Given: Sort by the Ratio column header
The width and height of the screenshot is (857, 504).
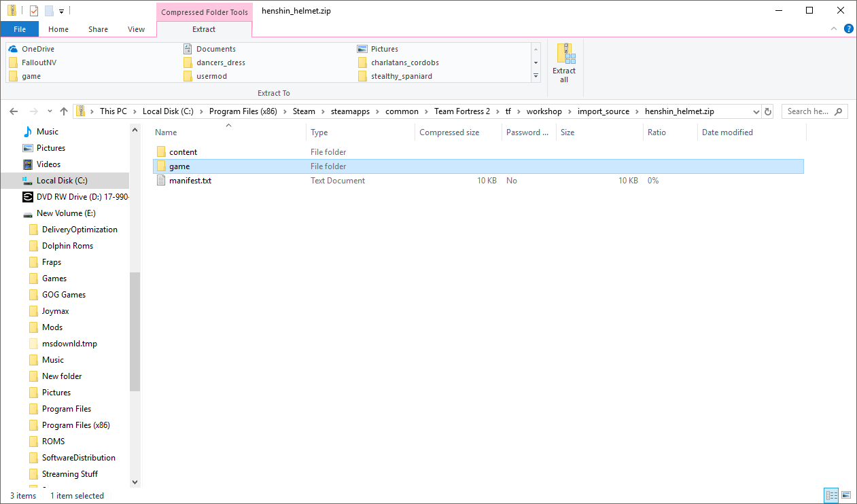Looking at the screenshot, I should (x=670, y=132).
